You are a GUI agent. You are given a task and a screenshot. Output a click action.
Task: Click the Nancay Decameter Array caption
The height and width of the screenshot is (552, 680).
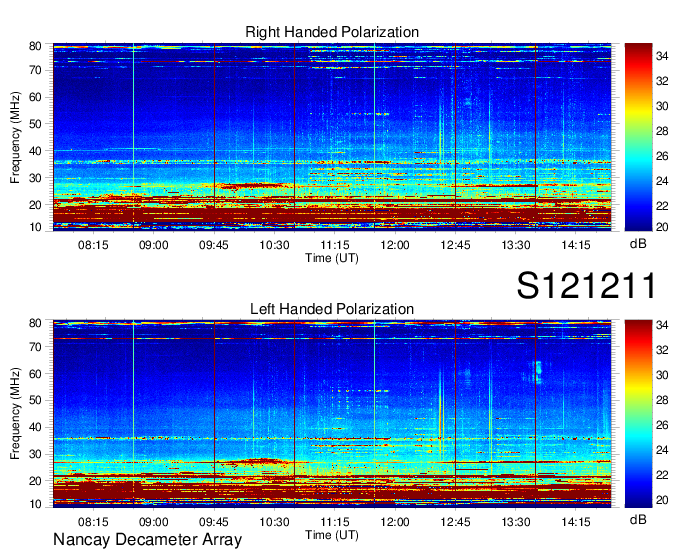click(x=147, y=540)
